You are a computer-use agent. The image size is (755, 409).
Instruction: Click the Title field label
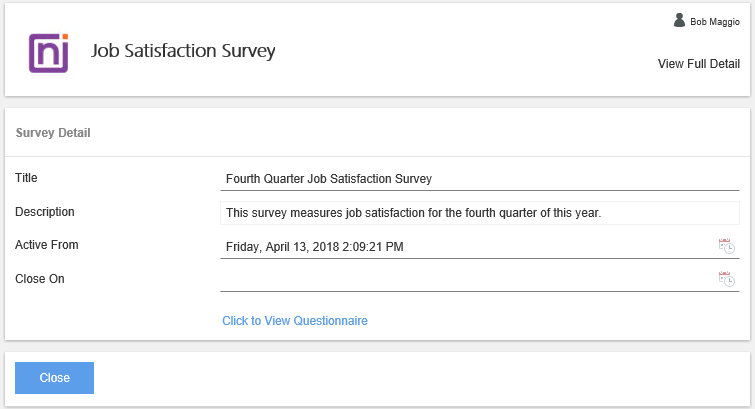[x=26, y=178]
